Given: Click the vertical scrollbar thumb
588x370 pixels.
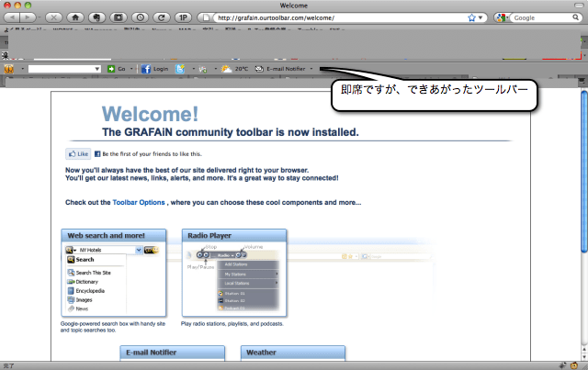Looking at the screenshot, I should pyautogui.click(x=584, y=172).
